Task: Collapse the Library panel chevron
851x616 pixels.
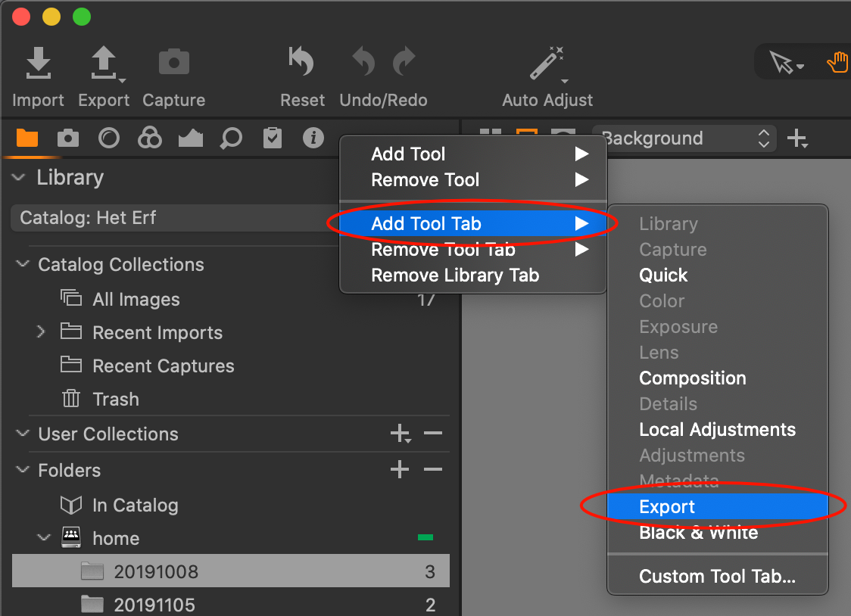Action: 18,177
